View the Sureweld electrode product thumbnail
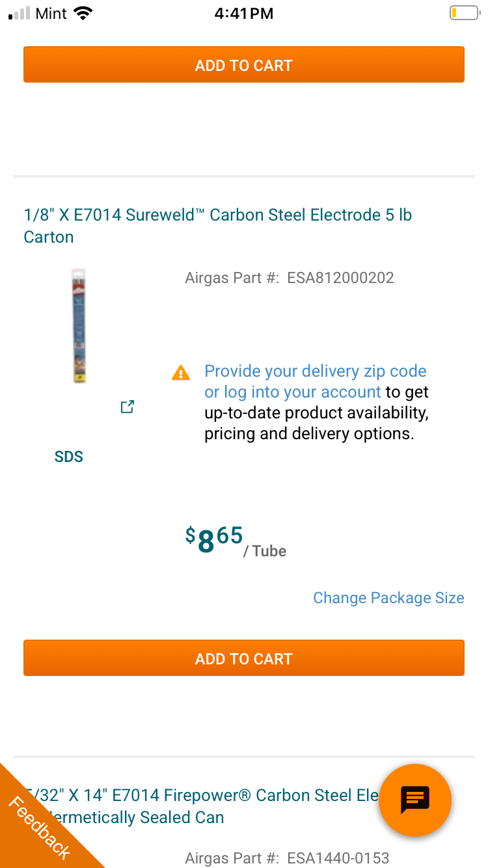488x868 pixels. pyautogui.click(x=80, y=326)
